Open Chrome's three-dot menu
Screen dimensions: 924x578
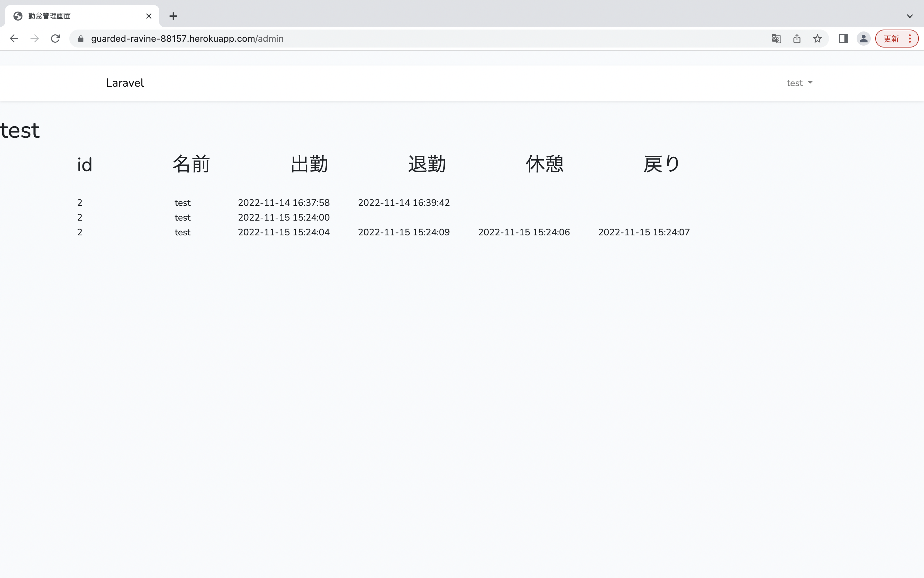tap(910, 39)
